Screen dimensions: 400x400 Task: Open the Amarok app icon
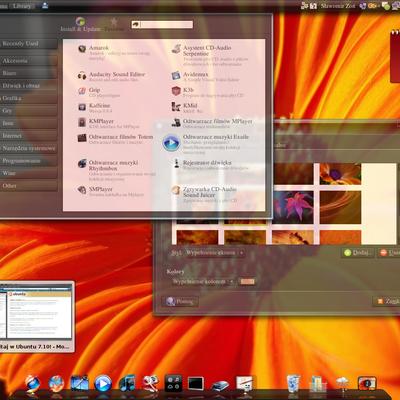[x=82, y=49]
